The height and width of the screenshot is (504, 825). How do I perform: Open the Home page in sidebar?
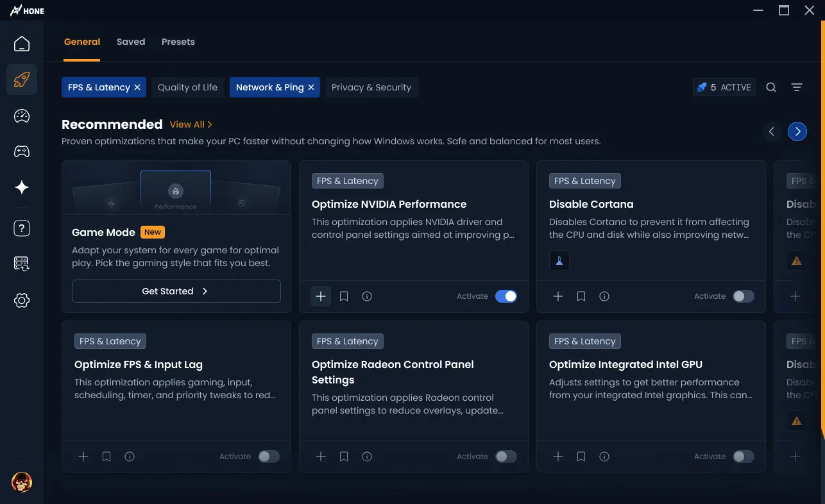[22, 44]
